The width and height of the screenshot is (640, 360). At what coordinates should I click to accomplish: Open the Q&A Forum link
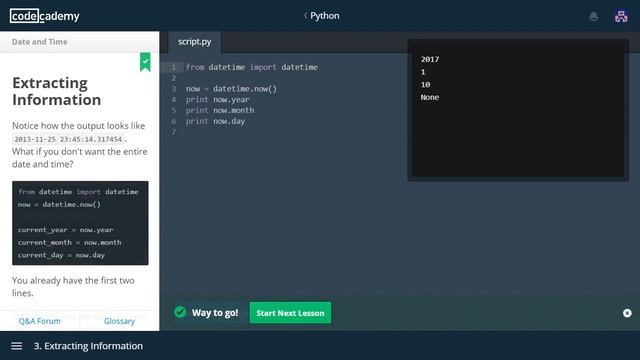(x=40, y=321)
